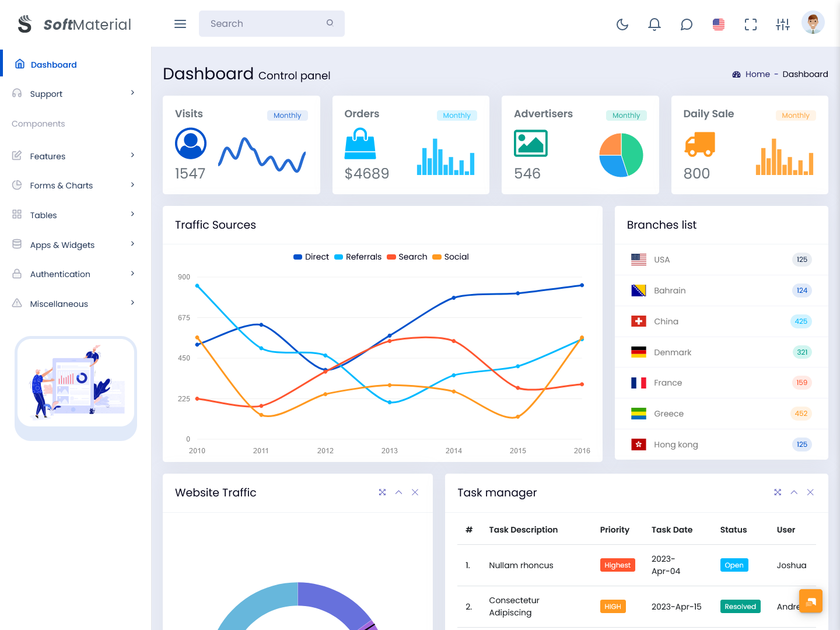
Task: Click the Visits user avatar icon
Action: coord(191,143)
